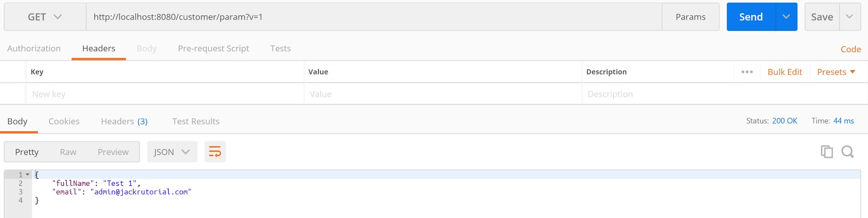Expand the Save dropdown arrow
The image size is (868, 218).
tap(850, 17)
